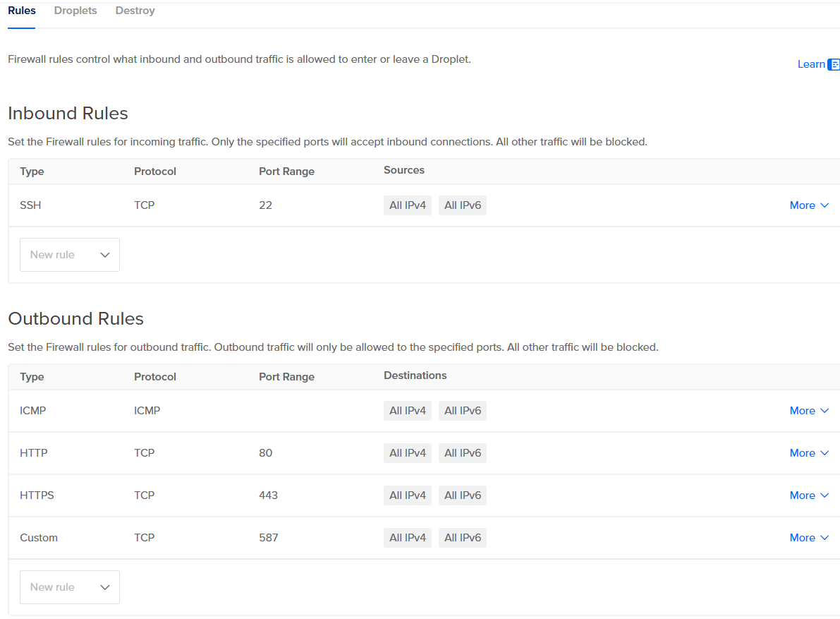Click the HTTPS type cell
The width and height of the screenshot is (840, 619).
(x=37, y=495)
